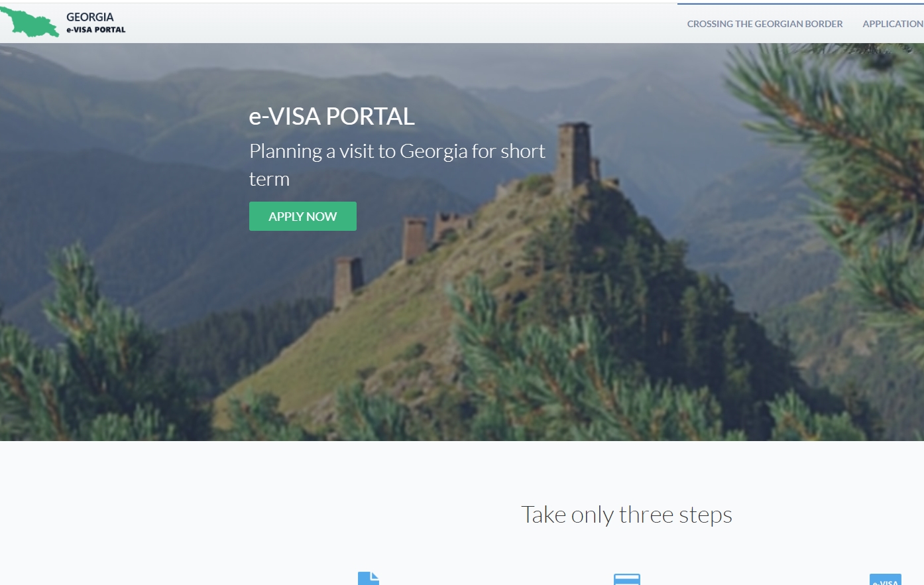This screenshot has height=585, width=924.
Task: Click the blue line above navigation menu
Action: tap(801, 4)
